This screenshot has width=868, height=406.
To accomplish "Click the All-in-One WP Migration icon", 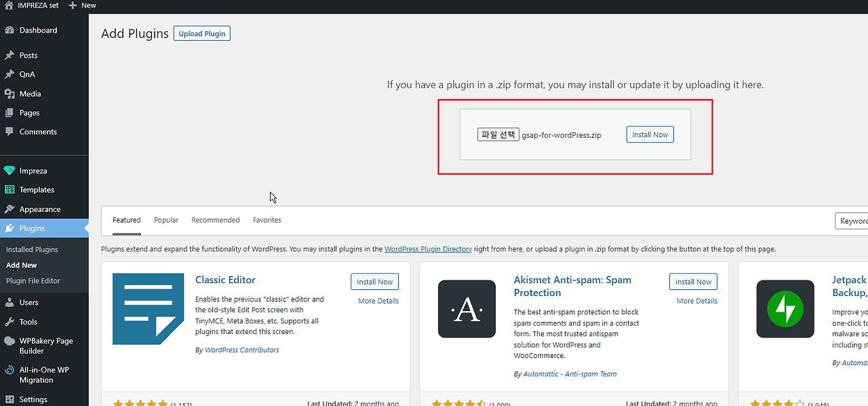I will coord(9,371).
